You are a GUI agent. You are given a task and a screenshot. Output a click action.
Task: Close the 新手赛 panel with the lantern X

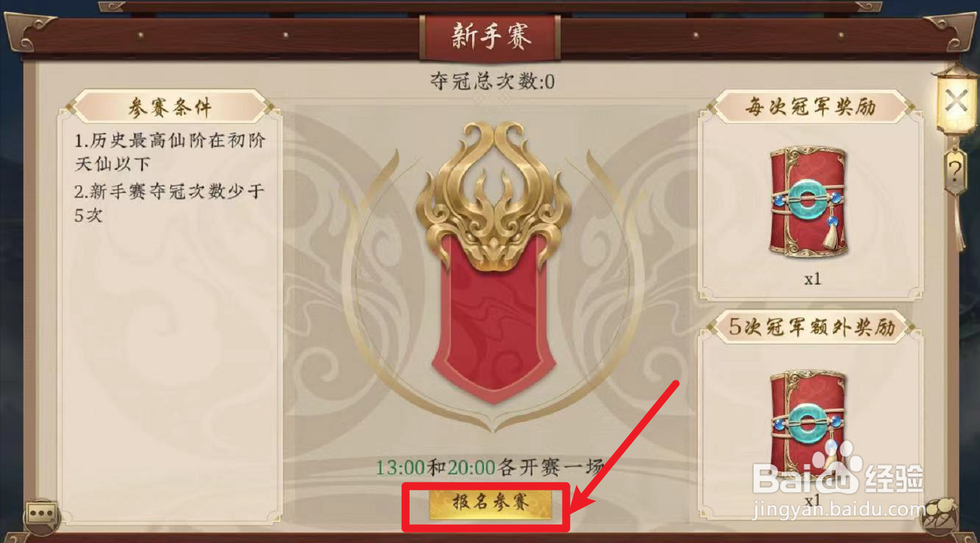pos(956,101)
